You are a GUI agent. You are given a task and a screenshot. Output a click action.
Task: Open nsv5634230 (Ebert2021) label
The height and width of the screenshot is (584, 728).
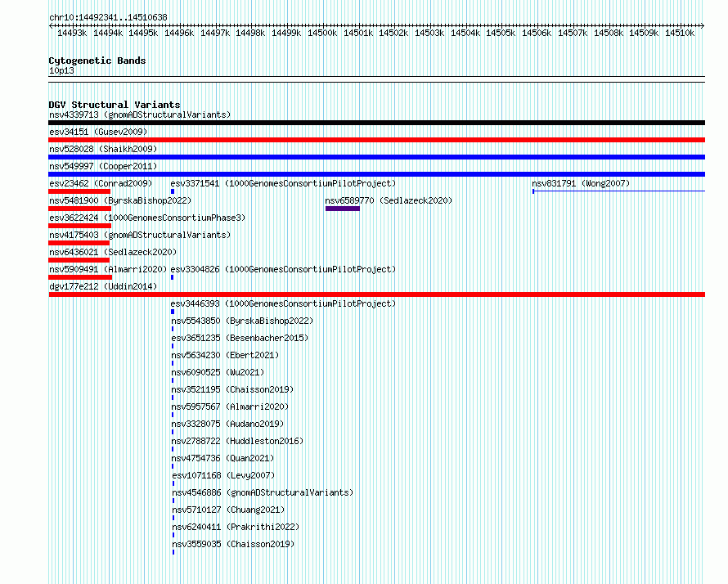pos(225,355)
